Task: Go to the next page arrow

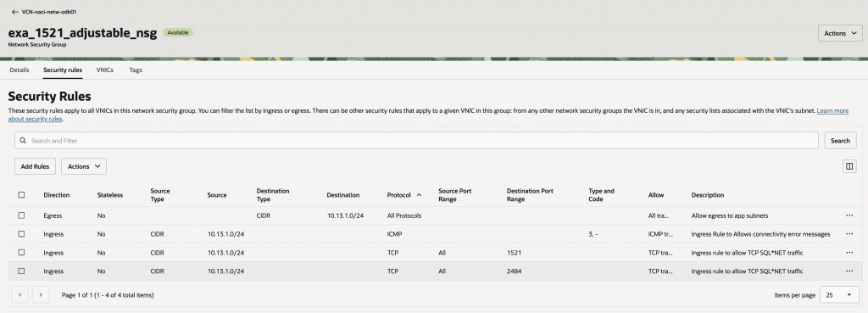Action: tap(41, 294)
